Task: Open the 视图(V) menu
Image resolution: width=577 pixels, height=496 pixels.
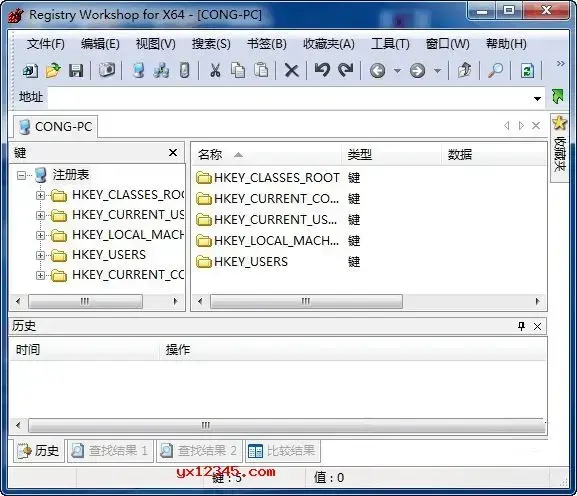Action: click(x=155, y=44)
